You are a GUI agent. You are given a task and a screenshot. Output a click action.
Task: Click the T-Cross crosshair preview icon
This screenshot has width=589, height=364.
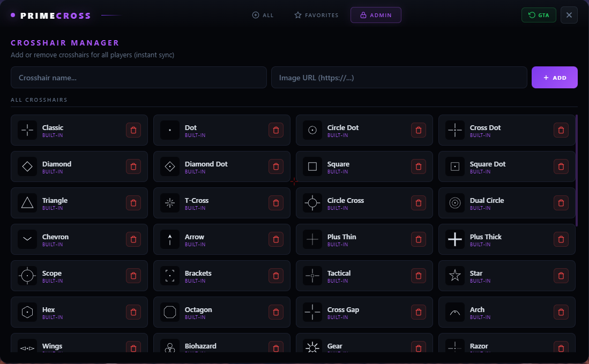tap(170, 203)
